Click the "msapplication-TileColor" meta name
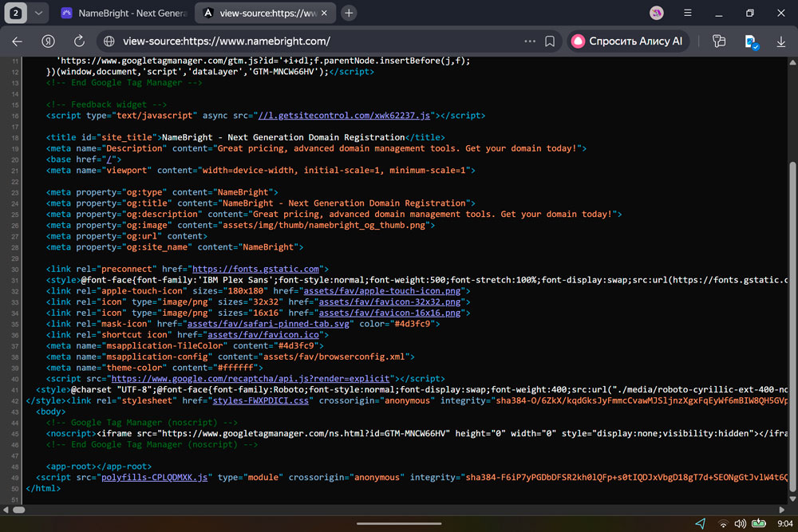798x532 pixels. pyautogui.click(x=164, y=346)
